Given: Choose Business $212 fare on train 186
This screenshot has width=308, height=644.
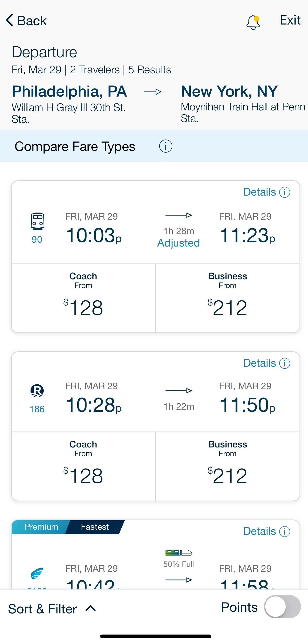Looking at the screenshot, I should [228, 466].
